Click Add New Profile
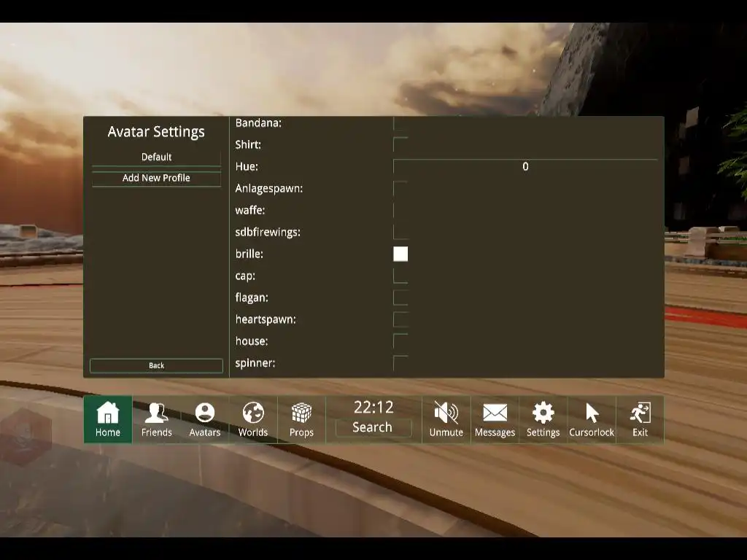747x560 pixels. (156, 178)
